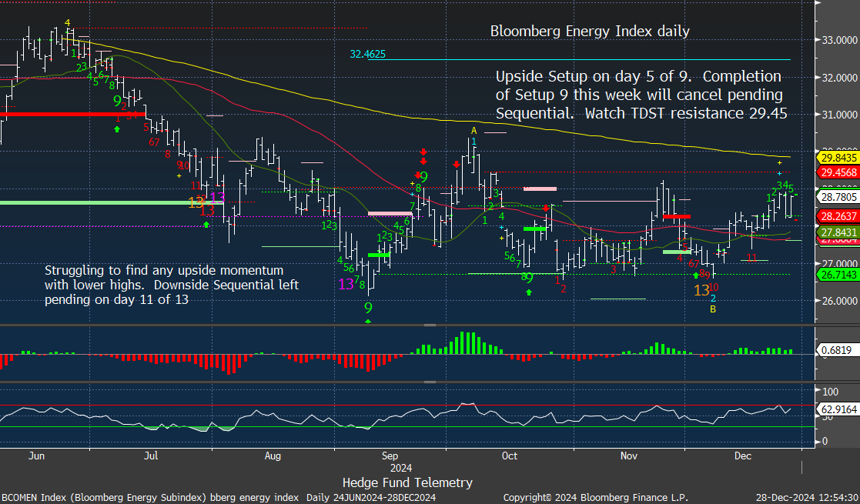Click the Jun label on date axis

tap(36, 456)
